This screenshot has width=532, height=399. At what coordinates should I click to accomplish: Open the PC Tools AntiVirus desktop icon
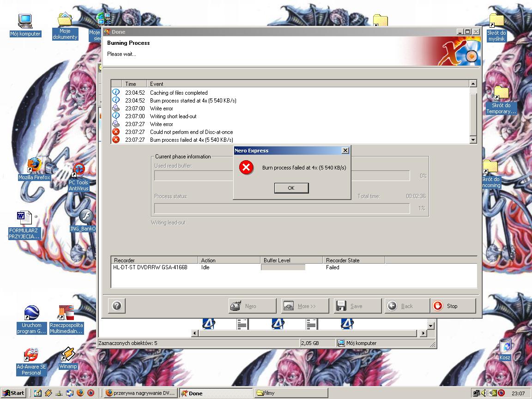tap(79, 177)
